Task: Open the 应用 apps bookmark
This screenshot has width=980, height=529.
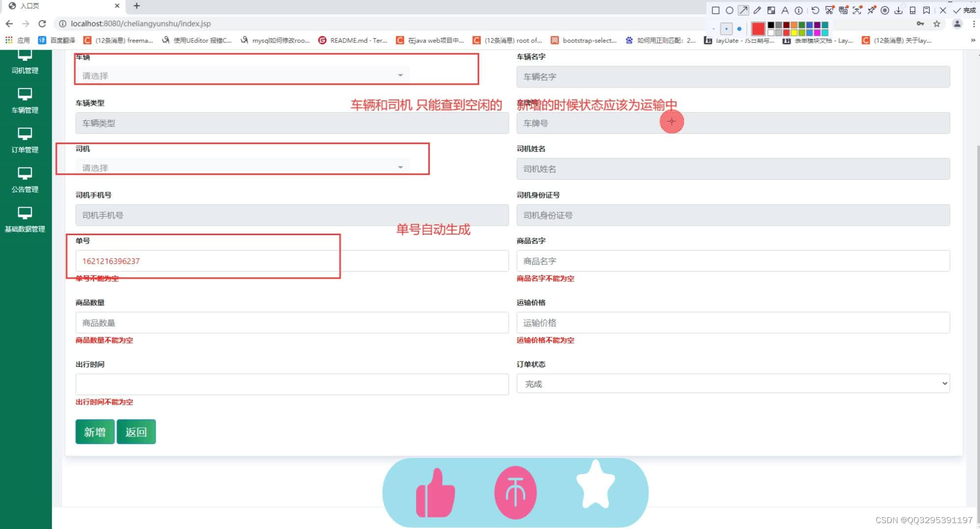Action: (18, 40)
